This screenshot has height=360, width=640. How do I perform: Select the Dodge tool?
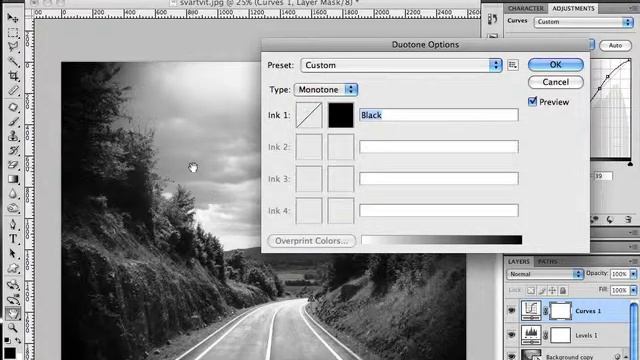pyautogui.click(x=13, y=208)
